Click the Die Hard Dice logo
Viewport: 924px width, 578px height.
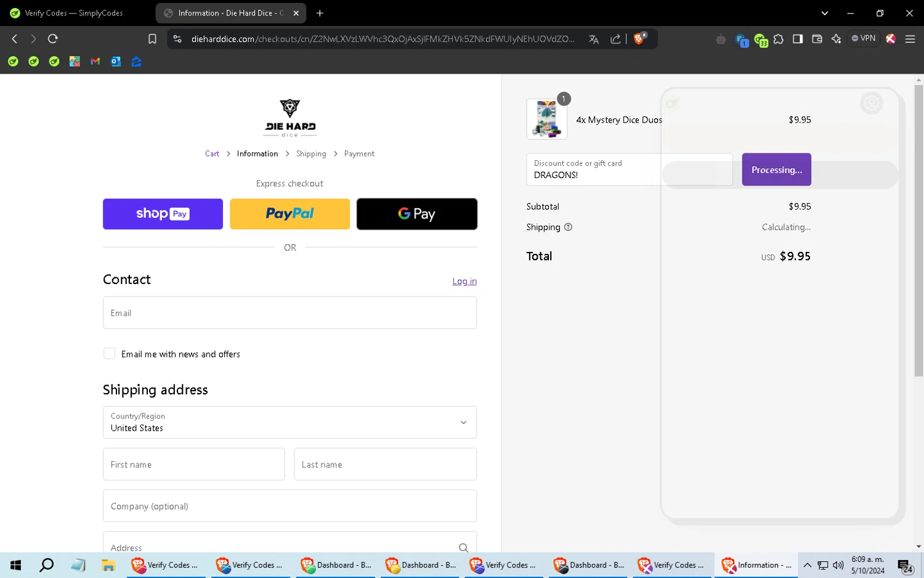(x=290, y=118)
